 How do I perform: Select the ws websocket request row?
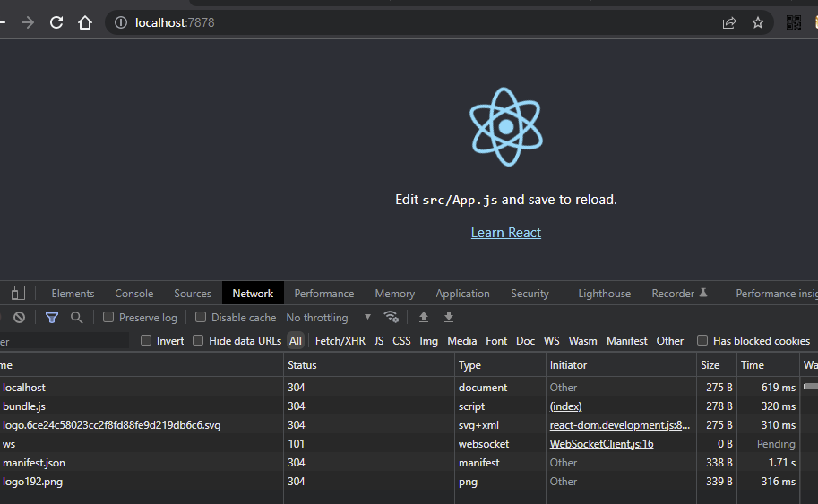click(x=409, y=443)
